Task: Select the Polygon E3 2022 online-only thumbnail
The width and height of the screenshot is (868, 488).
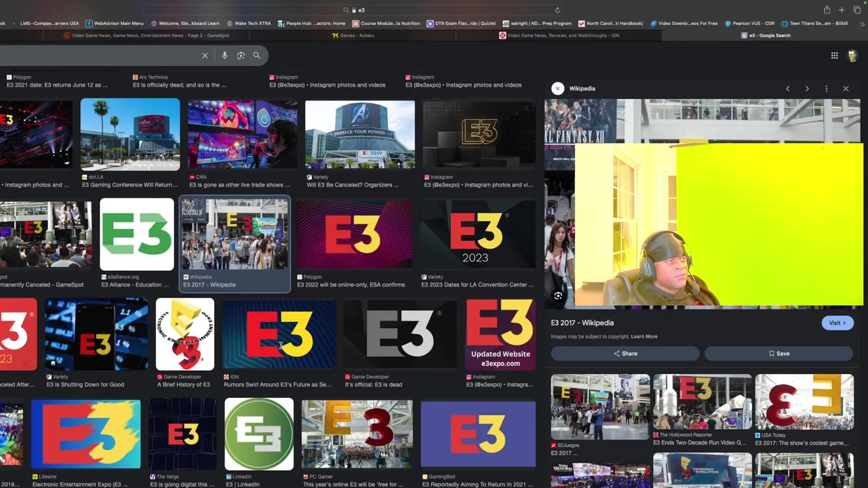Action: tap(354, 235)
